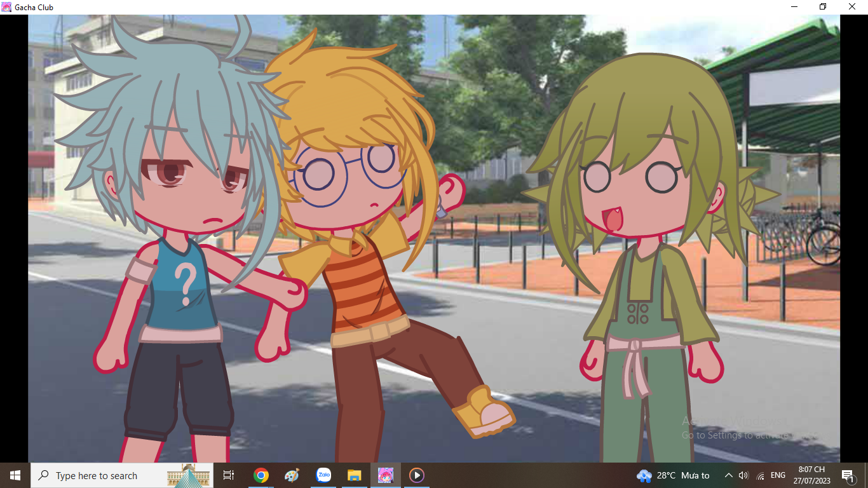The width and height of the screenshot is (868, 488).
Task: Open the Zalo app in the taskbar
Action: (x=323, y=475)
